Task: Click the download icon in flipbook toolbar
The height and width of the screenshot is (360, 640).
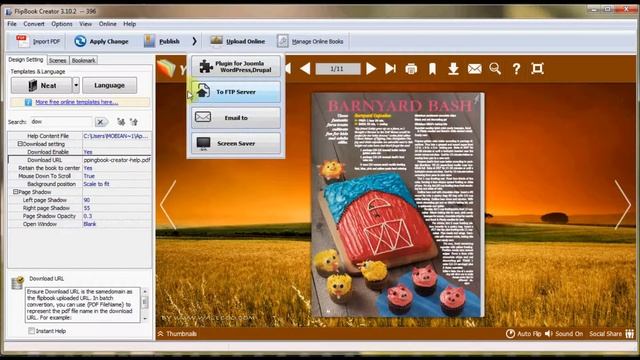Action: point(453,69)
